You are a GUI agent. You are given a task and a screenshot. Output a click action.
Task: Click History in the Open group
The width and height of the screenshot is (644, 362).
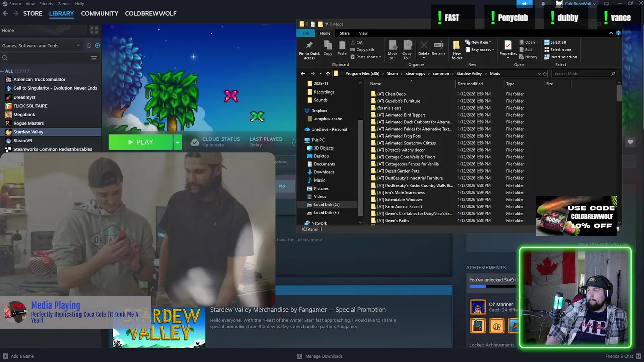pos(528,57)
